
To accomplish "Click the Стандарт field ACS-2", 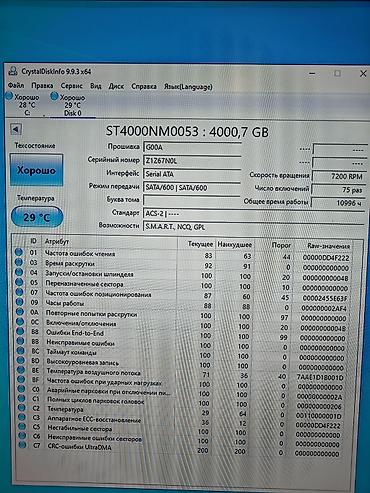I will pos(253,214).
